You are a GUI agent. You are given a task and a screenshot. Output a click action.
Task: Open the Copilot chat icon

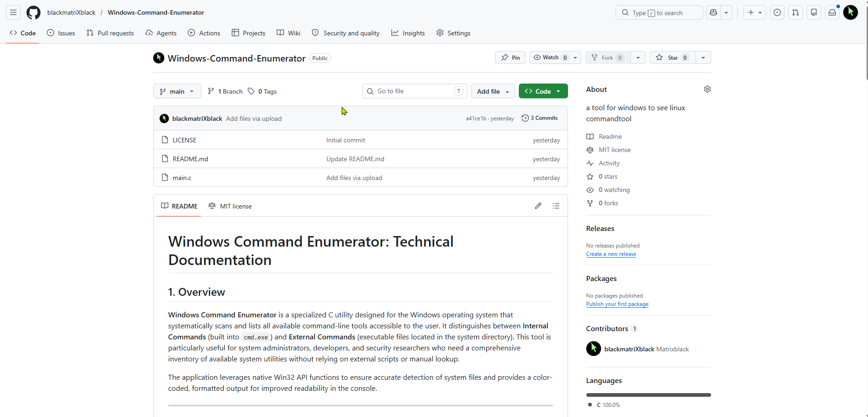point(713,12)
